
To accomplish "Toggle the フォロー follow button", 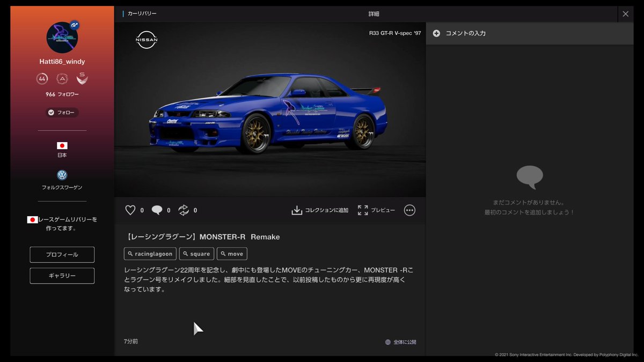I will point(62,113).
